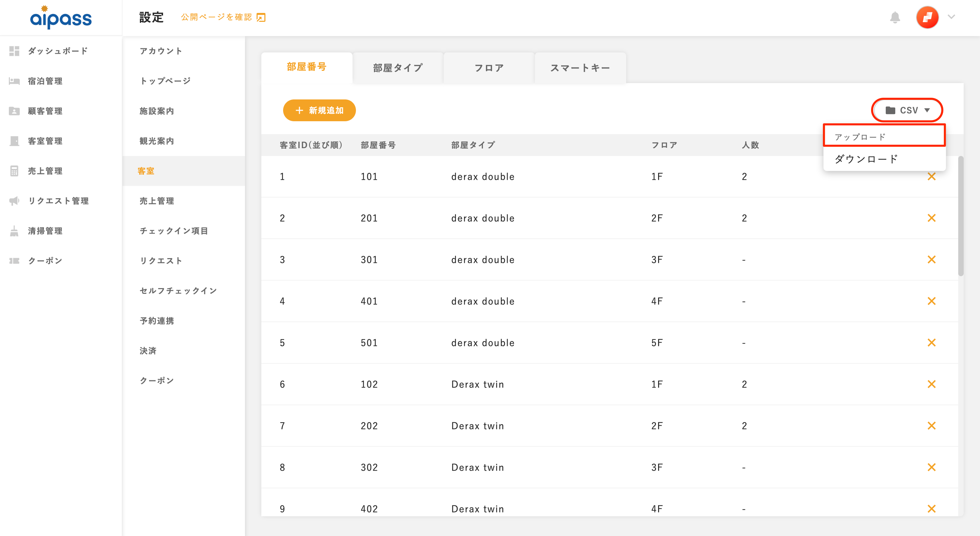Click the ダッシュボード dashboard icon
This screenshot has width=980, height=536.
point(14,51)
